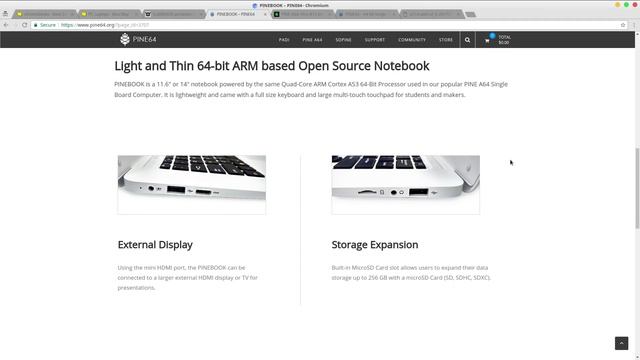Image resolution: width=640 pixels, height=360 pixels.
Task: Click the PINEBOOK intro paragraph text
Action: pos(311,89)
